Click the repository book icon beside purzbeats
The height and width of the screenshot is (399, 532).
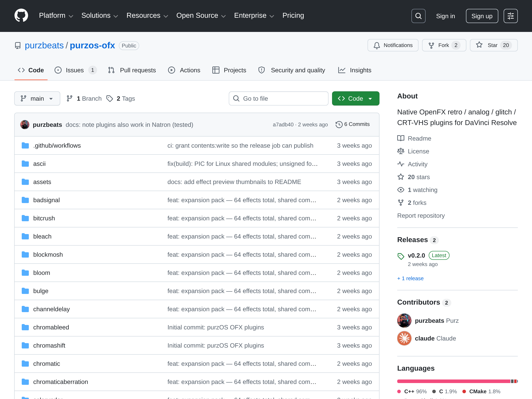coord(18,46)
